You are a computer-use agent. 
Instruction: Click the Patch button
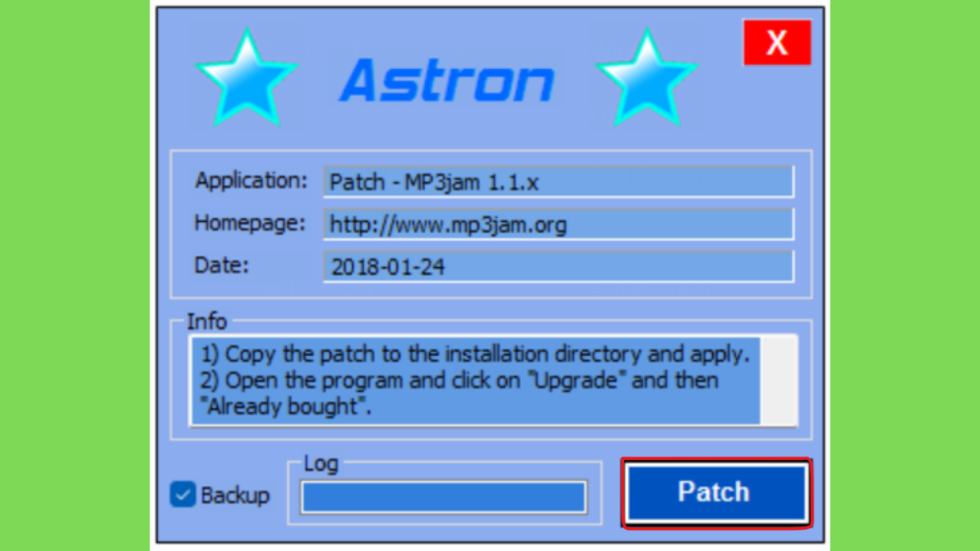coord(716,493)
